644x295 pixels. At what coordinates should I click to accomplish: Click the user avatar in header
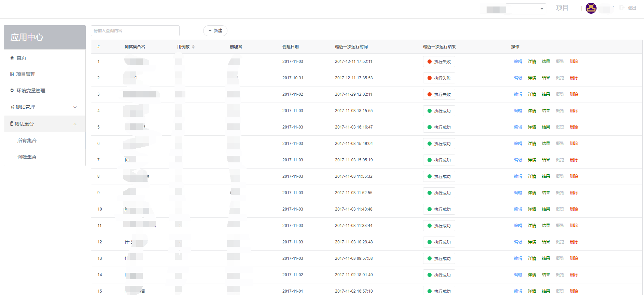[x=591, y=8]
